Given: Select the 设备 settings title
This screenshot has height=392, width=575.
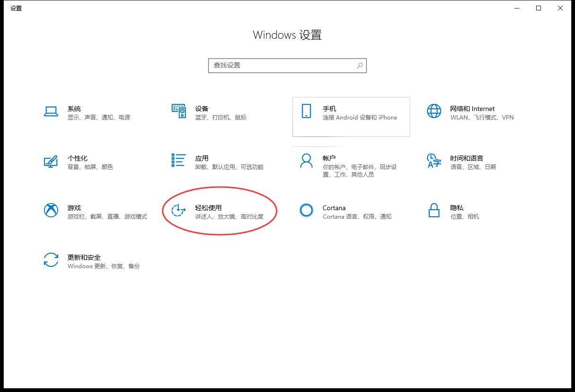Looking at the screenshot, I should (202, 109).
